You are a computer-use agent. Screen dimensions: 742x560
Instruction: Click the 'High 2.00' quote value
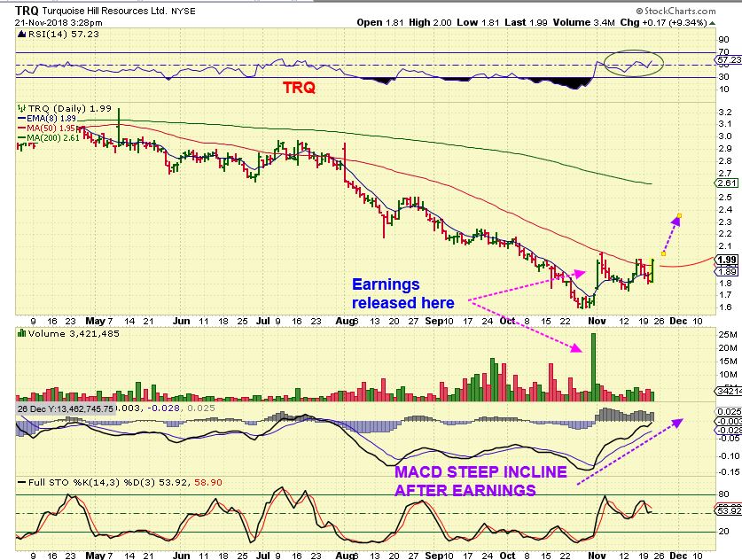(x=430, y=22)
